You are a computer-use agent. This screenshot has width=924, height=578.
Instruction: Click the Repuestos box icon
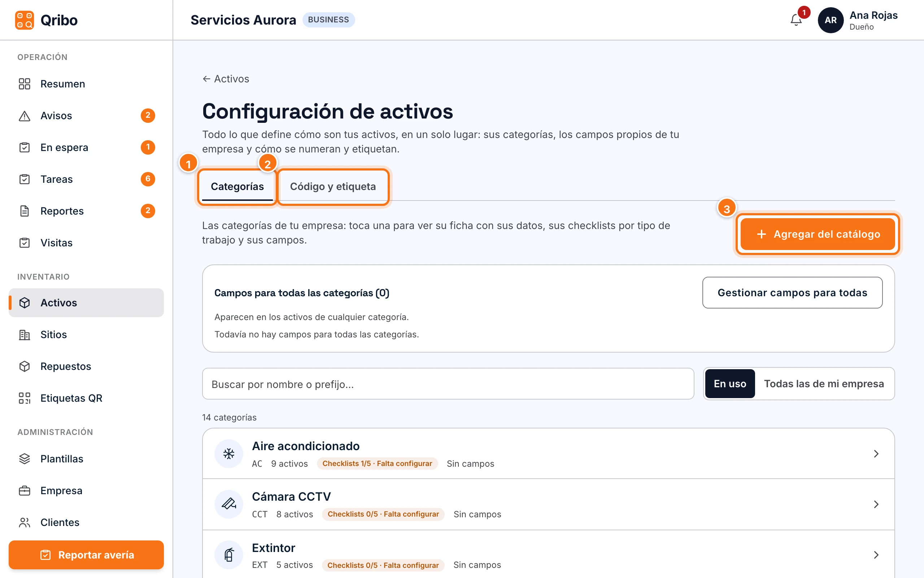click(25, 366)
